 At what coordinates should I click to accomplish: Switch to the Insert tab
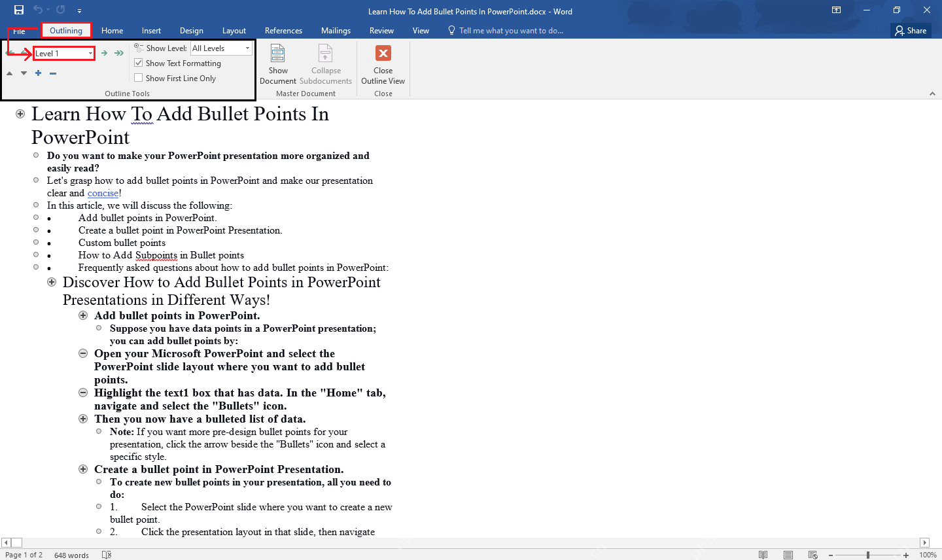pyautogui.click(x=151, y=31)
